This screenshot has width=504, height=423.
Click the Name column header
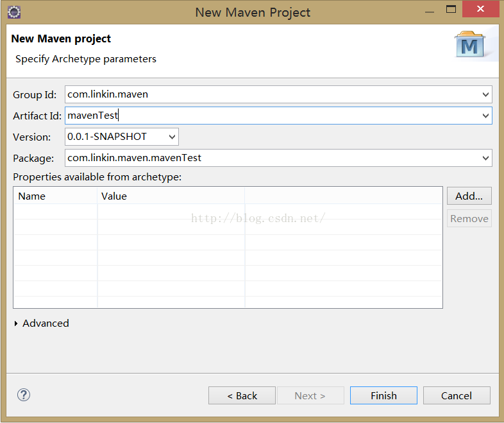click(55, 196)
